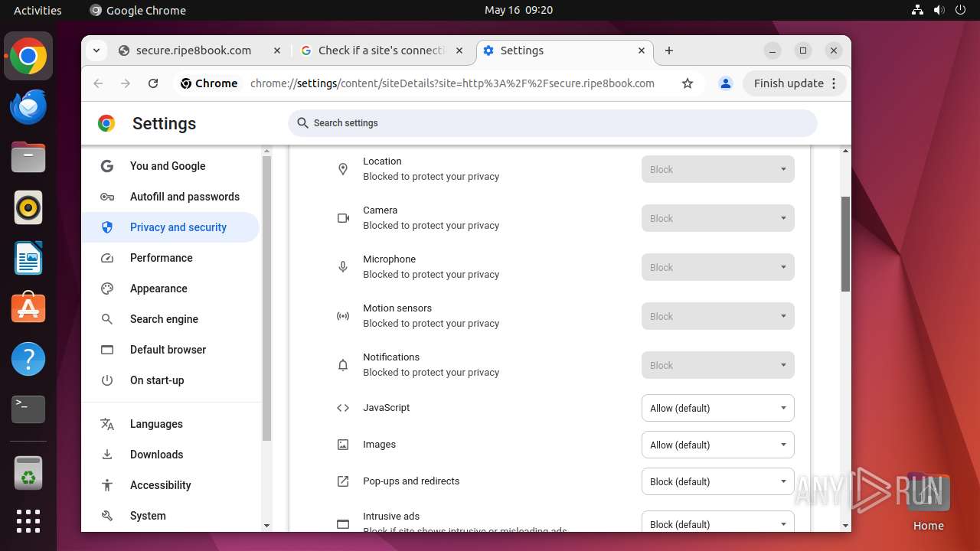980x551 pixels.
Task: Open LibreOffice Writer from the dock
Action: (28, 258)
